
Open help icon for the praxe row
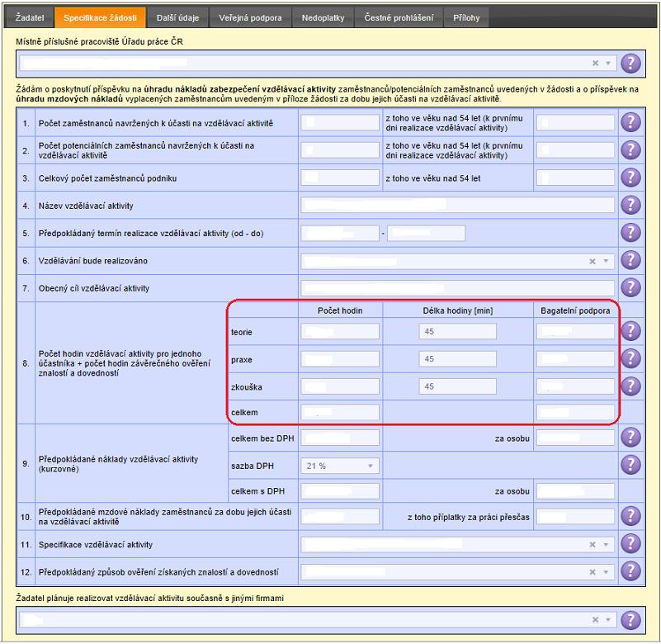point(630,358)
